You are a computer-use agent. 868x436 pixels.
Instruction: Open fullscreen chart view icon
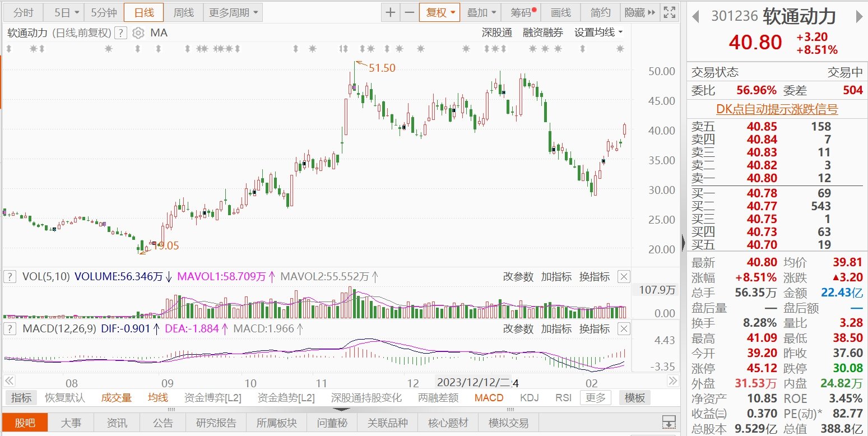click(x=669, y=12)
